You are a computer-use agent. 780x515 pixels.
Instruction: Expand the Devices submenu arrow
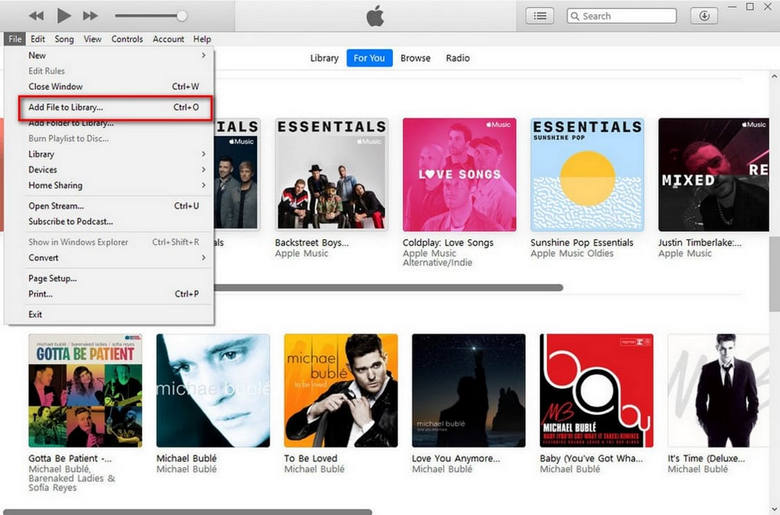[203, 170]
